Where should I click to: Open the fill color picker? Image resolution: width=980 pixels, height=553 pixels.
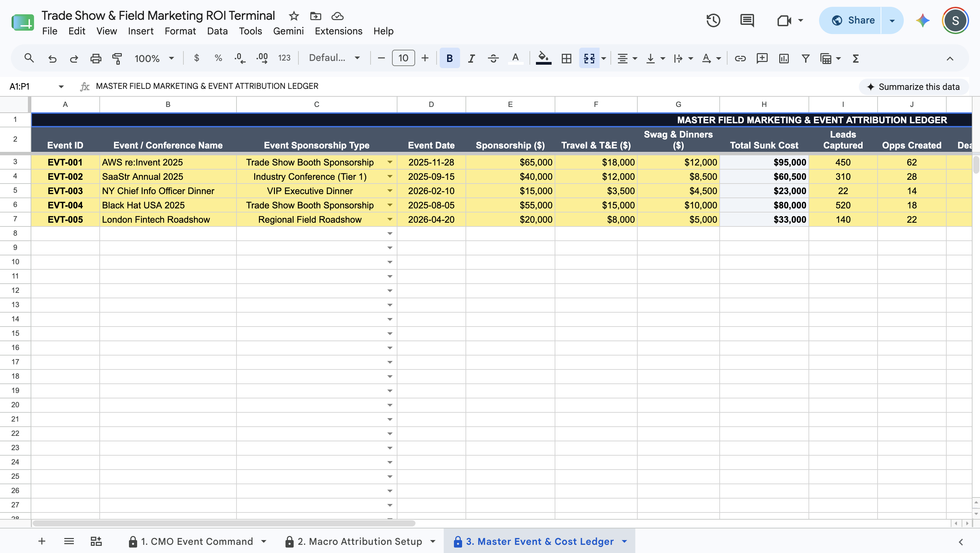point(543,58)
